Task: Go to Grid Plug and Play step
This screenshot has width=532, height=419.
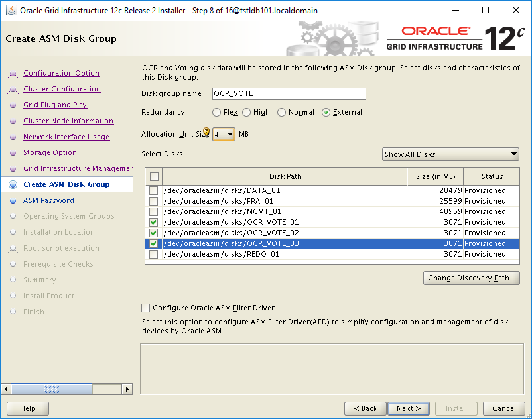Action: point(55,105)
